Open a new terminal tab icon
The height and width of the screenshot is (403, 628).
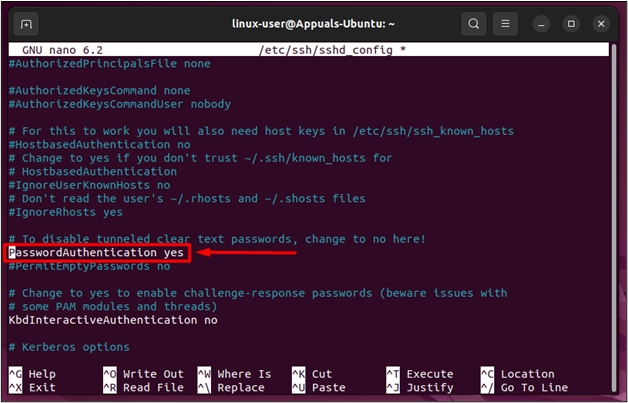[x=26, y=24]
